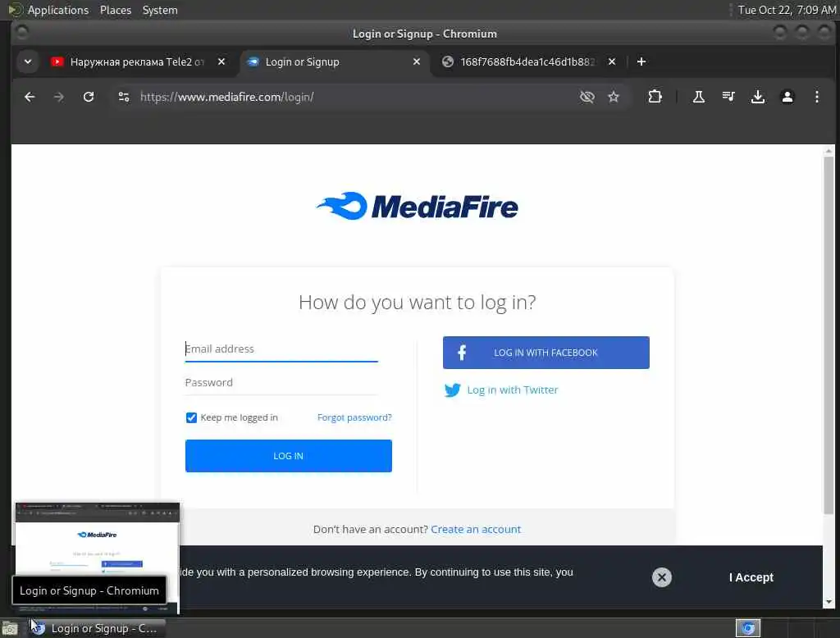Switch to the Tele2 YouTube tab
This screenshot has width=840, height=638.
point(136,62)
